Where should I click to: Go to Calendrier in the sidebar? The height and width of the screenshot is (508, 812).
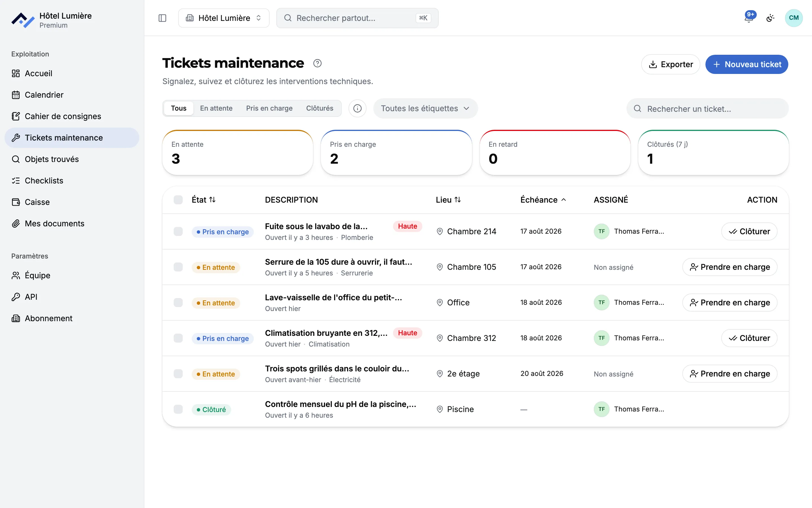72,95
